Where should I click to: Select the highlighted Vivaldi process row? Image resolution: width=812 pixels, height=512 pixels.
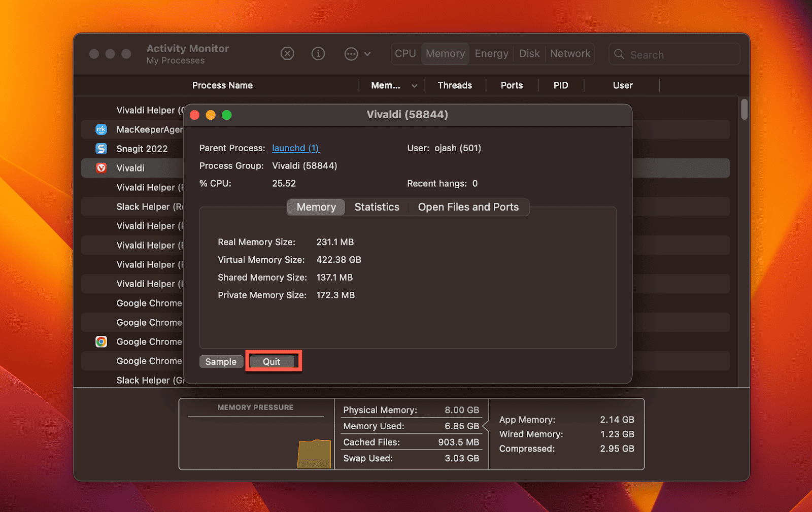(132, 168)
